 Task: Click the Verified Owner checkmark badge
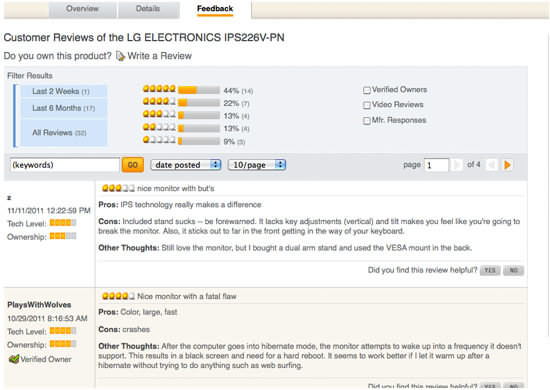14,359
